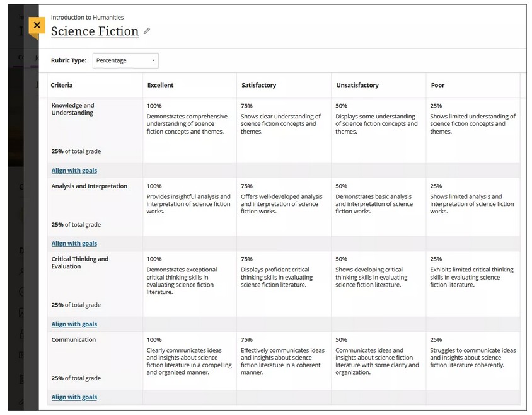Open Align with goals for Critical Thinking
This screenshot has height=415, width=532.
[74, 324]
